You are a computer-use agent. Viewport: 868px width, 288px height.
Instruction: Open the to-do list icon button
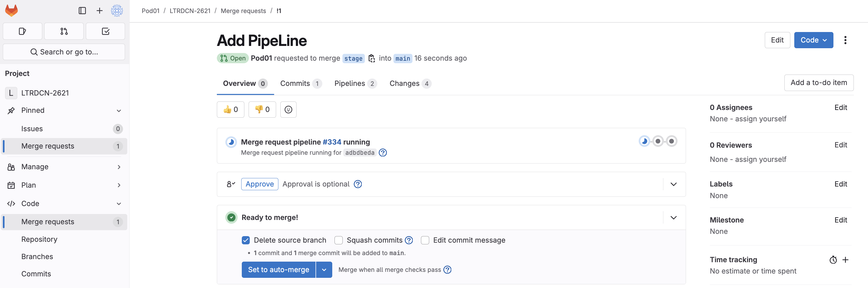pos(105,31)
